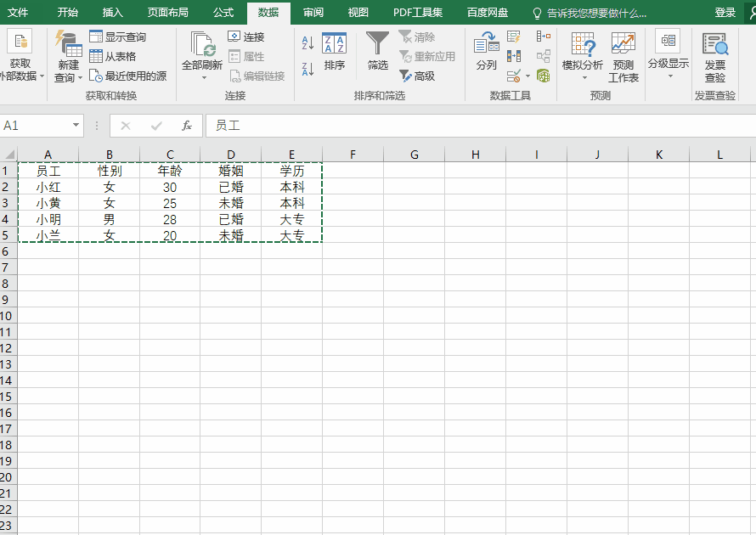Click the Get External Data (获取外部数据) icon
The image size is (756, 535).
point(20,41)
